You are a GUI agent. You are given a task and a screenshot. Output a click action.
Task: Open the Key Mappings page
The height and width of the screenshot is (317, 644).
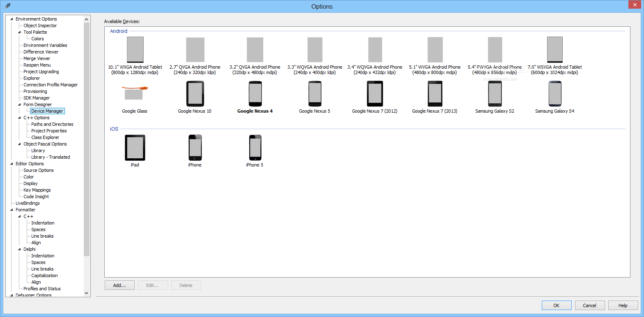[x=37, y=190]
